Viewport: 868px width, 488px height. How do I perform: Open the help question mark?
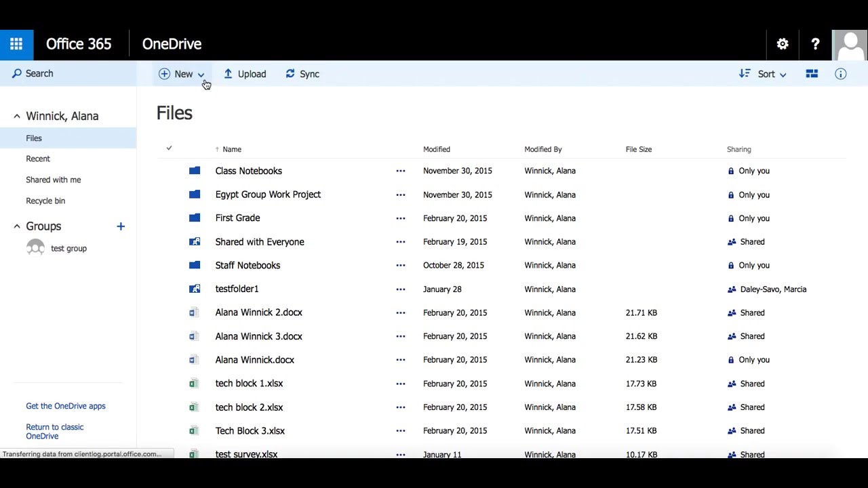click(815, 44)
